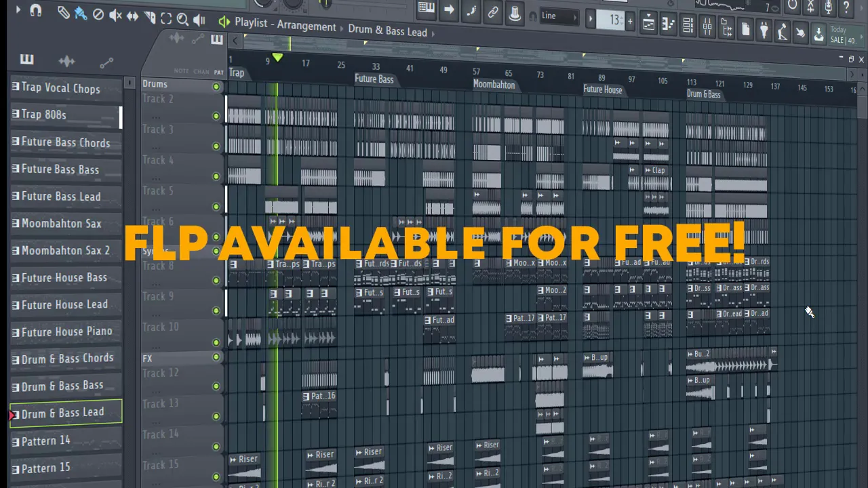The height and width of the screenshot is (488, 868).
Task: Open the Line snap dropdown
Action: coord(560,16)
